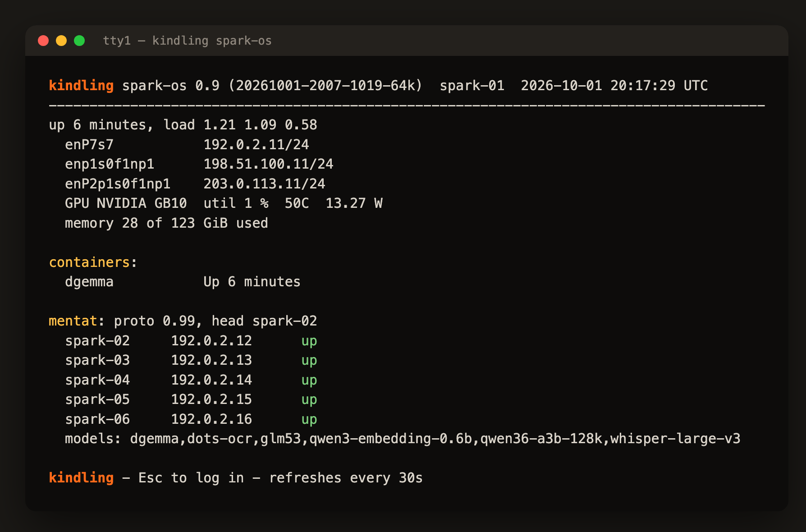Select the version text 'spark-os 0.9'

[x=171, y=85]
